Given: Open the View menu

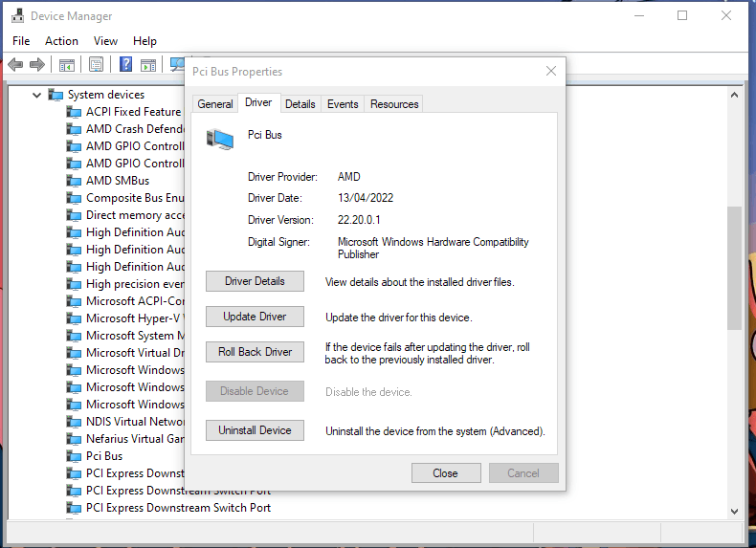Looking at the screenshot, I should point(105,41).
